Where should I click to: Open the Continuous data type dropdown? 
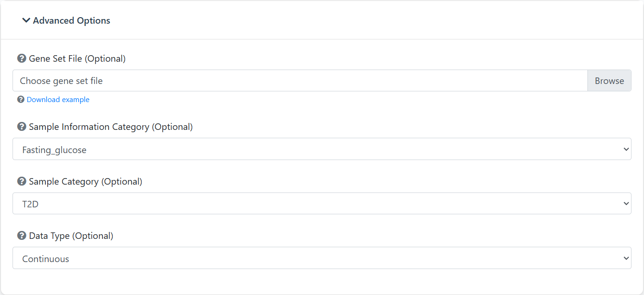point(322,258)
